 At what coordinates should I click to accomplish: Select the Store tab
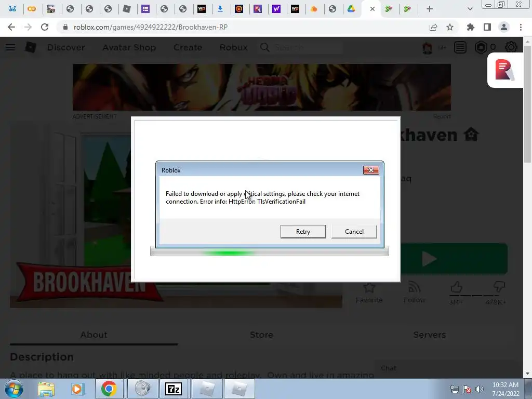point(261,335)
